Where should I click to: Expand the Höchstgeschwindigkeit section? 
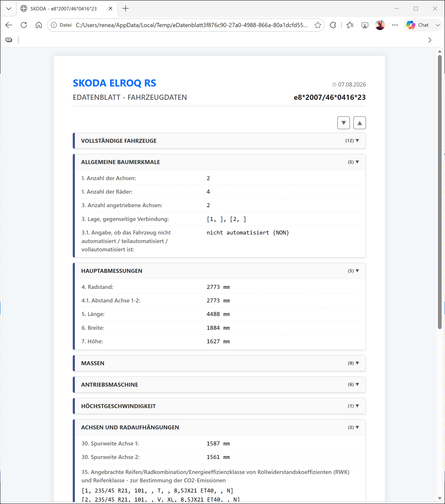coord(219,406)
